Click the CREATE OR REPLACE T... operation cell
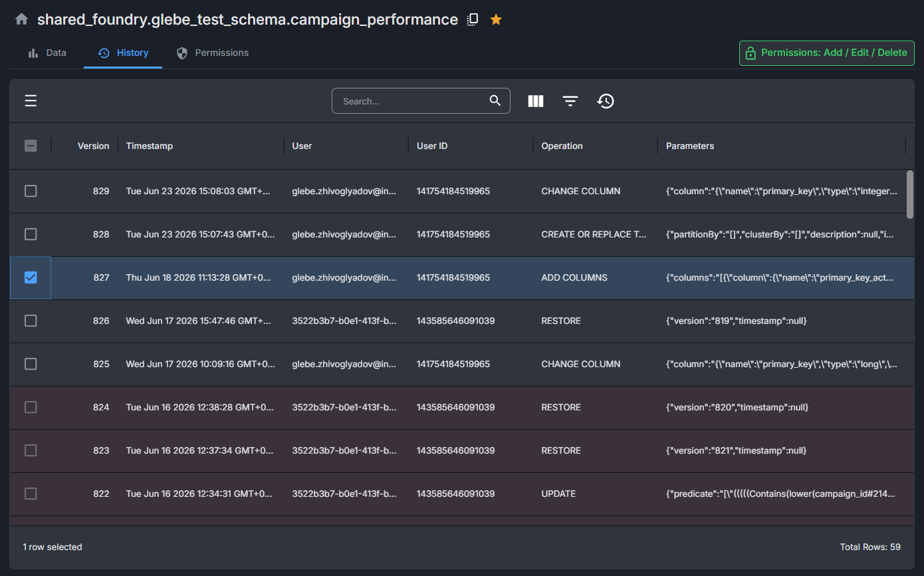Image resolution: width=924 pixels, height=576 pixels. 594,234
